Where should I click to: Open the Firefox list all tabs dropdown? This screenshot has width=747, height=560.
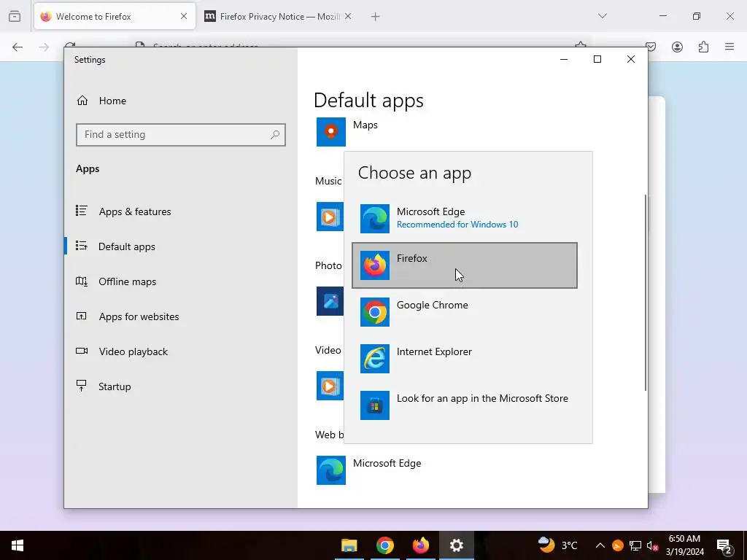point(602,16)
